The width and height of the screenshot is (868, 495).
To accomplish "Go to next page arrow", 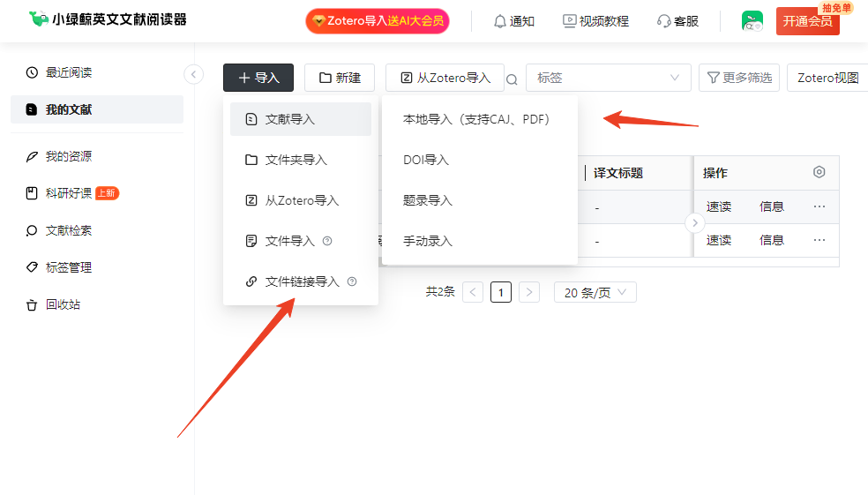I will pyautogui.click(x=529, y=292).
